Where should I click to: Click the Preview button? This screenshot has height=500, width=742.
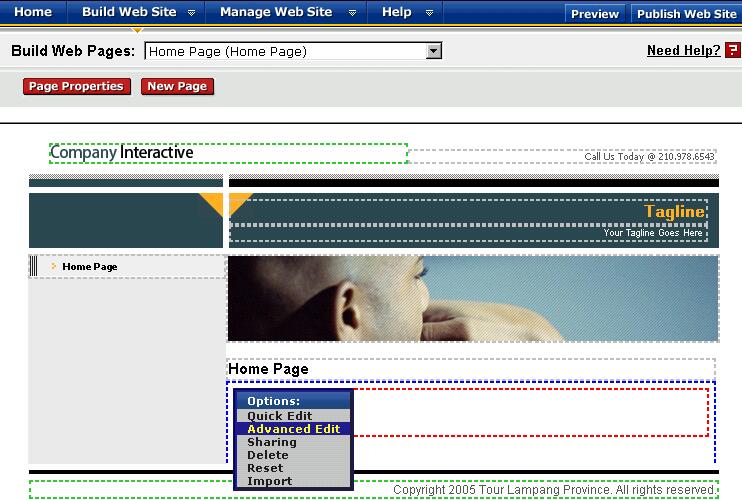(x=595, y=14)
